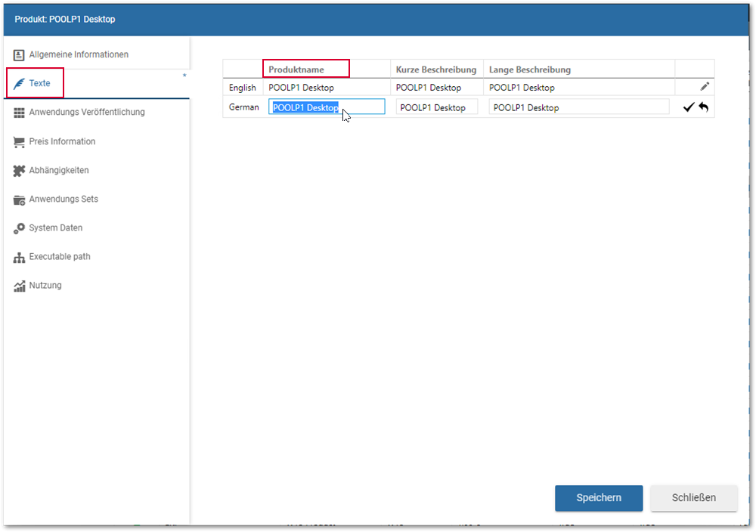
Task: Click the Schließen button
Action: [694, 498]
